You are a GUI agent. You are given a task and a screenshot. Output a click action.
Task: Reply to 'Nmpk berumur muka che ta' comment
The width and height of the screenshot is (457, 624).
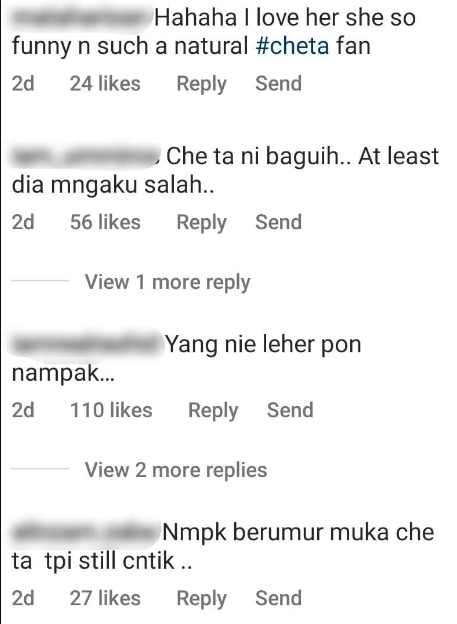(201, 599)
